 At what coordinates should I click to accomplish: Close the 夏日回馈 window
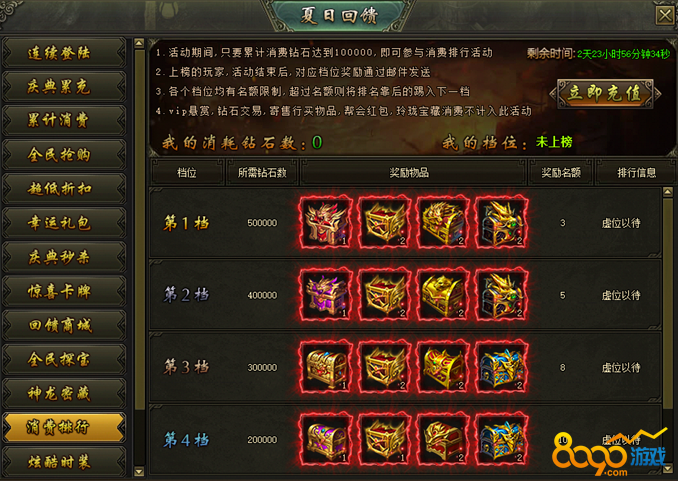click(665, 16)
